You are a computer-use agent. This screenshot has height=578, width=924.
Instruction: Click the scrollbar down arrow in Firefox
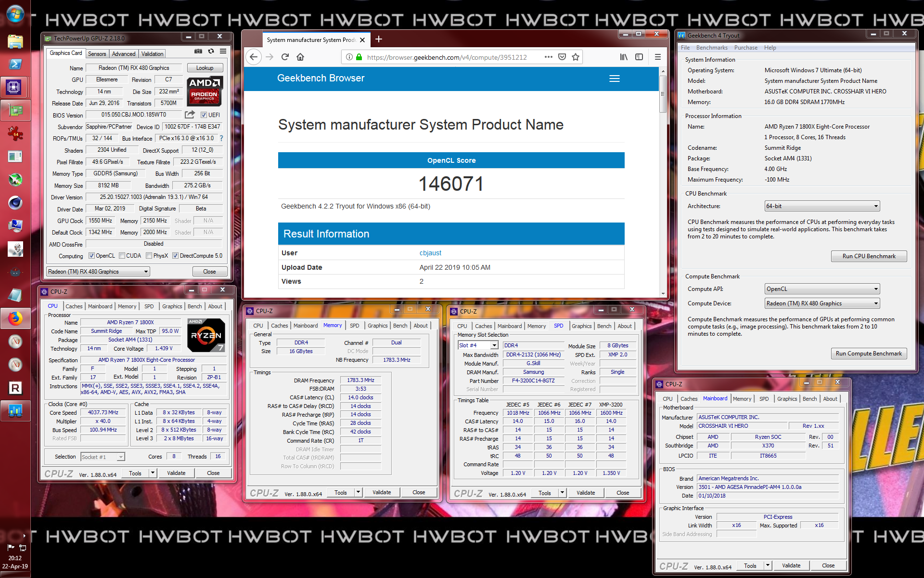(663, 293)
